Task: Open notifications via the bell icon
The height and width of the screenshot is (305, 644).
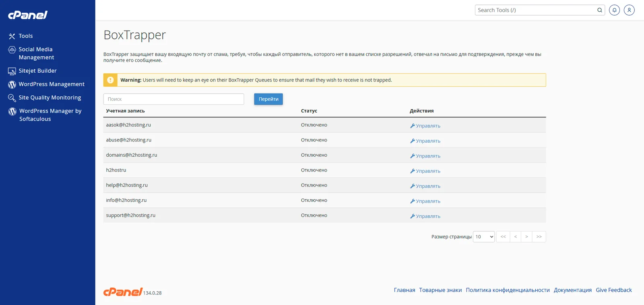Action: (x=614, y=10)
